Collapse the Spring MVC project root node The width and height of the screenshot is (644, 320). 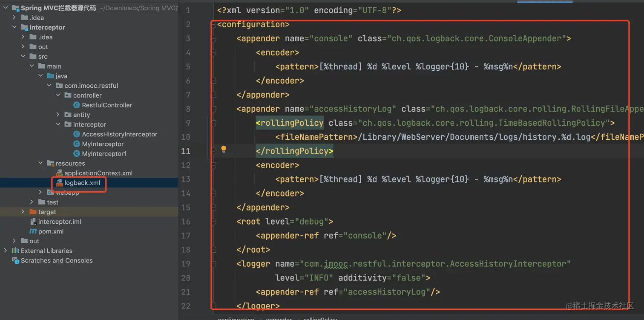(x=6, y=8)
